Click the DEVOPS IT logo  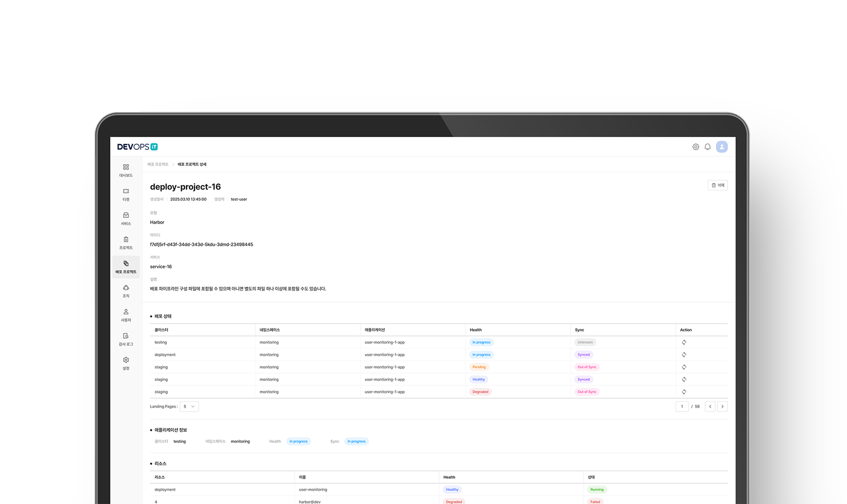138,147
